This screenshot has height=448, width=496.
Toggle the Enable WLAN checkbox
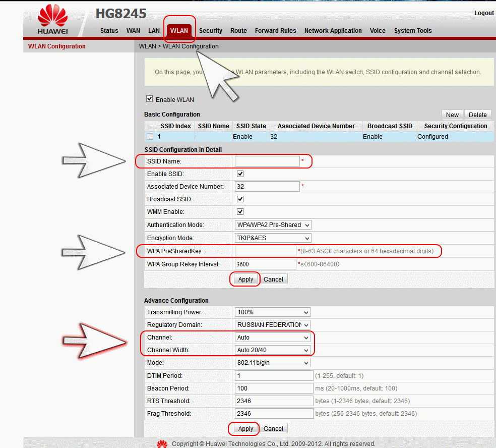(149, 99)
